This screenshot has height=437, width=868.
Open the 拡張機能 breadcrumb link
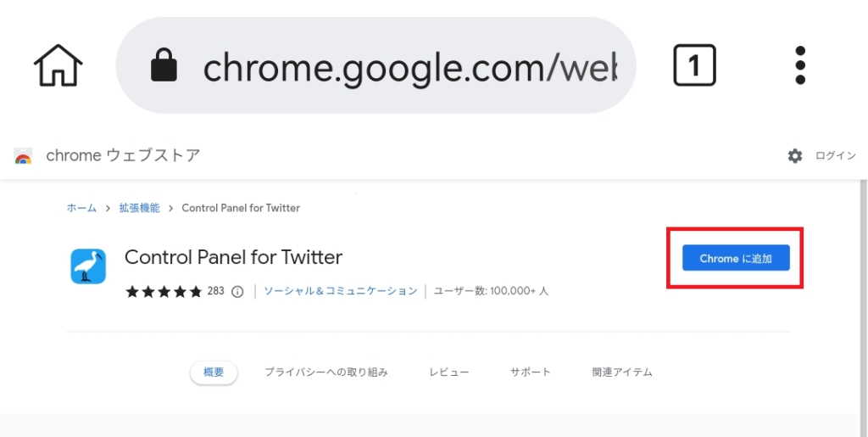click(x=140, y=208)
